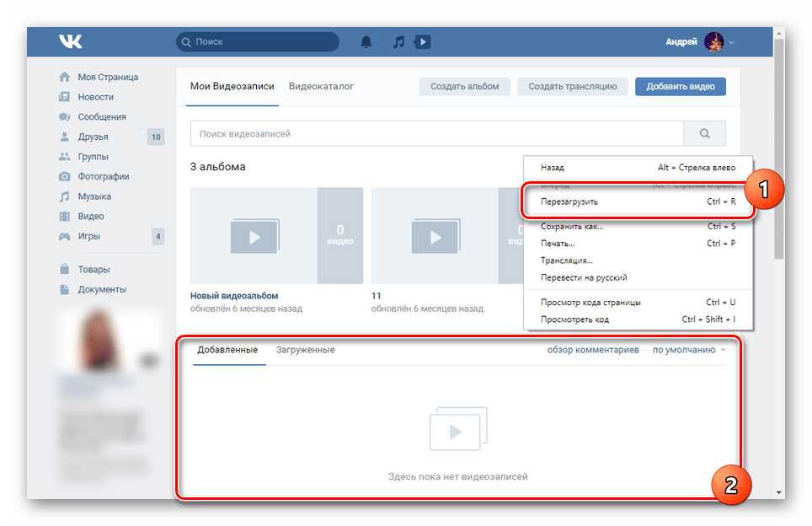Open the music note icon in header
The image size is (812, 526).
[x=398, y=42]
